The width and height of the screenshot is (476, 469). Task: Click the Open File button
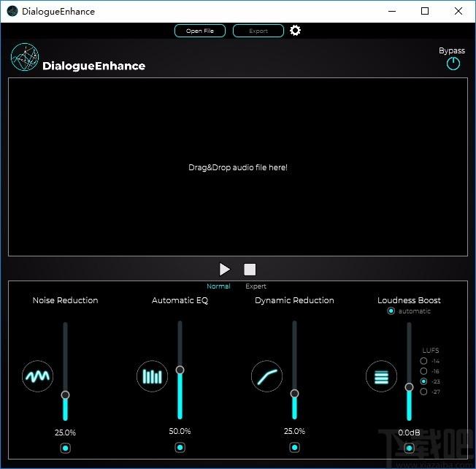coord(200,31)
